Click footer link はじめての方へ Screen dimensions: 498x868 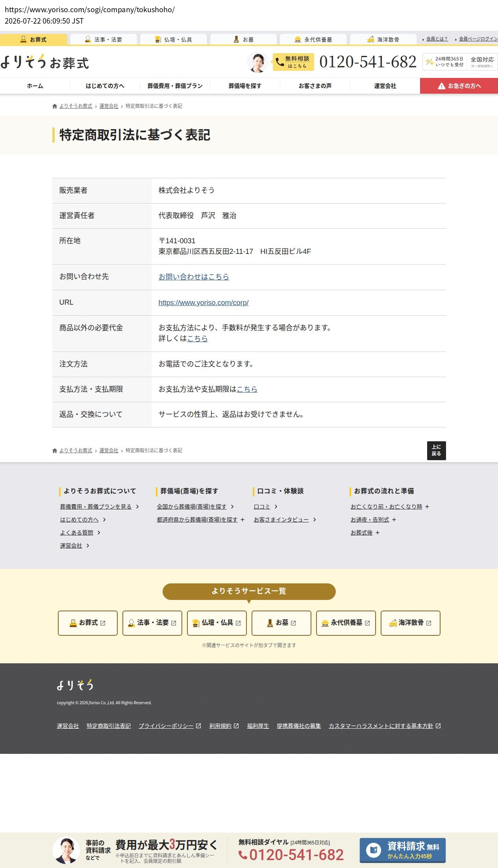pos(79,520)
